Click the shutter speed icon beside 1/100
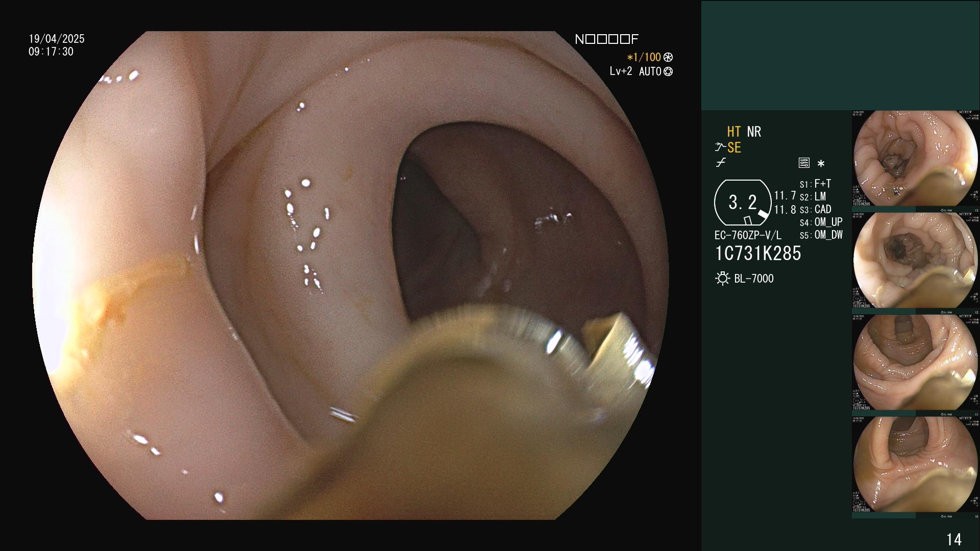This screenshot has height=551, width=980. pos(668,58)
